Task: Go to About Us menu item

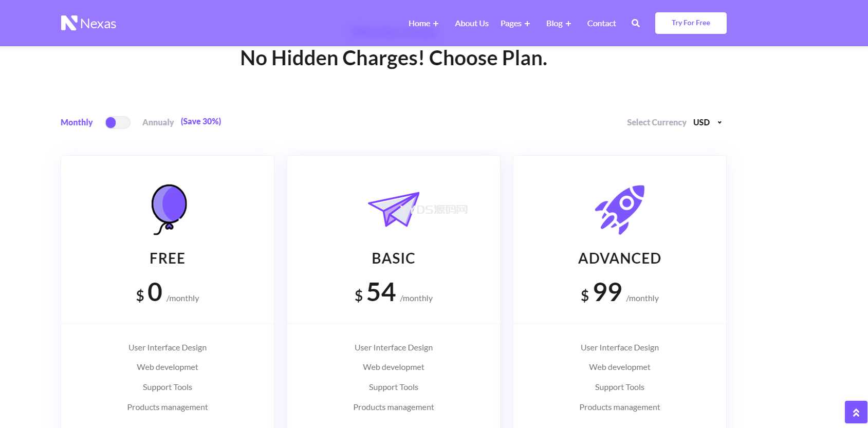Action: pos(471,24)
